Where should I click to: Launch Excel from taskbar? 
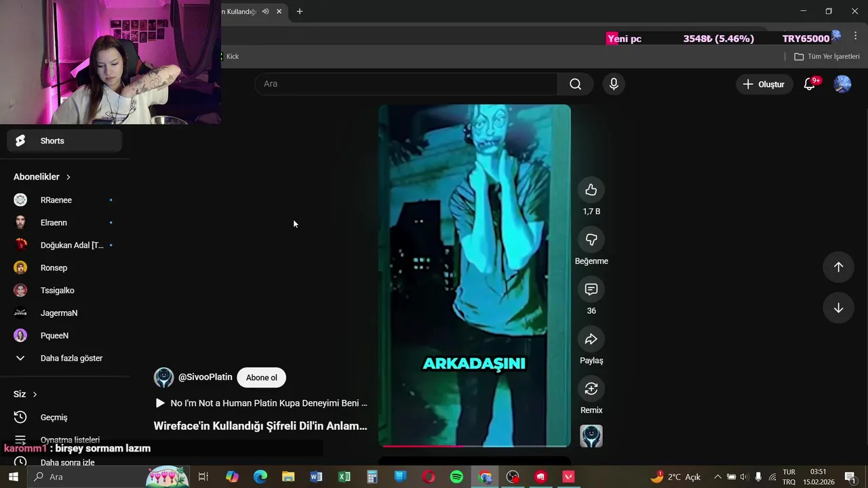(x=344, y=476)
